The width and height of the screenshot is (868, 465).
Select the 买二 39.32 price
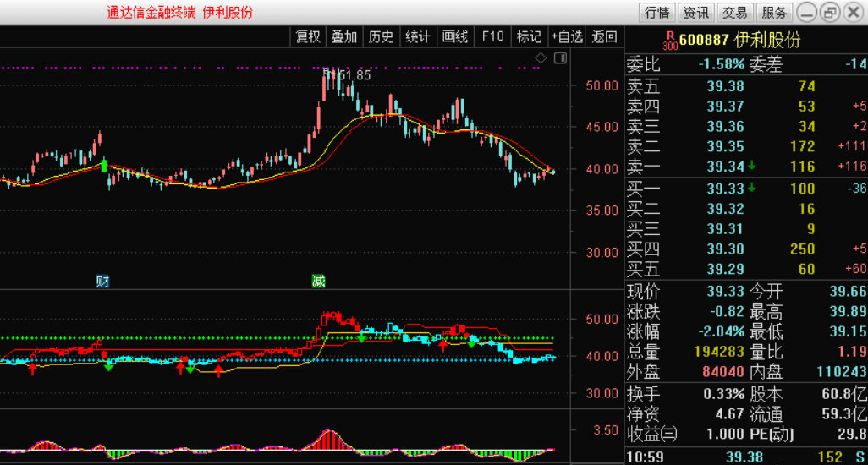(x=725, y=209)
